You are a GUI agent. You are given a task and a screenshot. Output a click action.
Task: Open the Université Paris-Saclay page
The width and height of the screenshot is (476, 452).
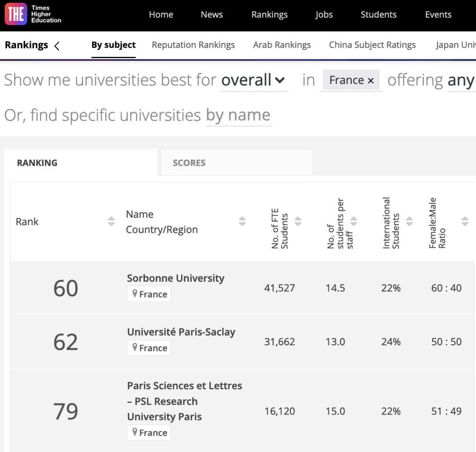coord(181,332)
